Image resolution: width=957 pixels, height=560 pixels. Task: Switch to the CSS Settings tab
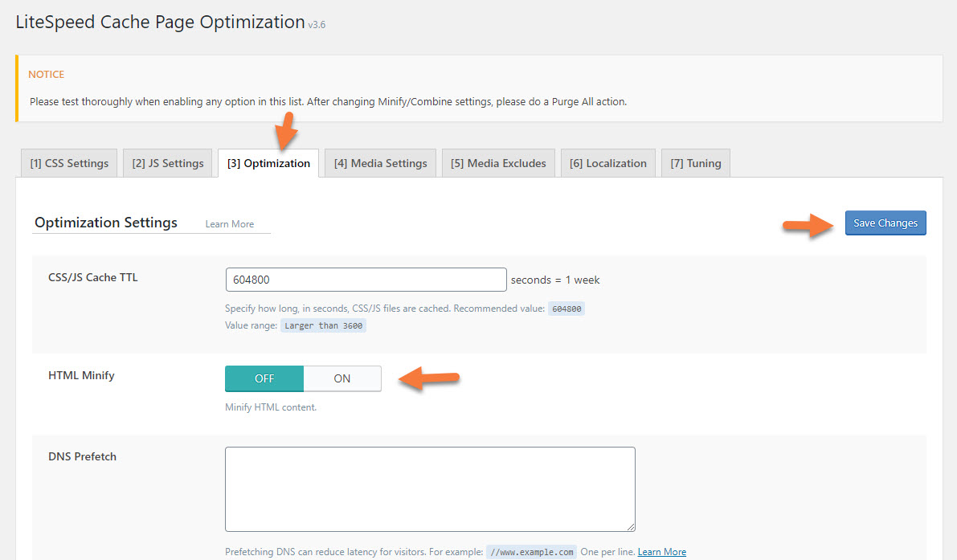68,162
